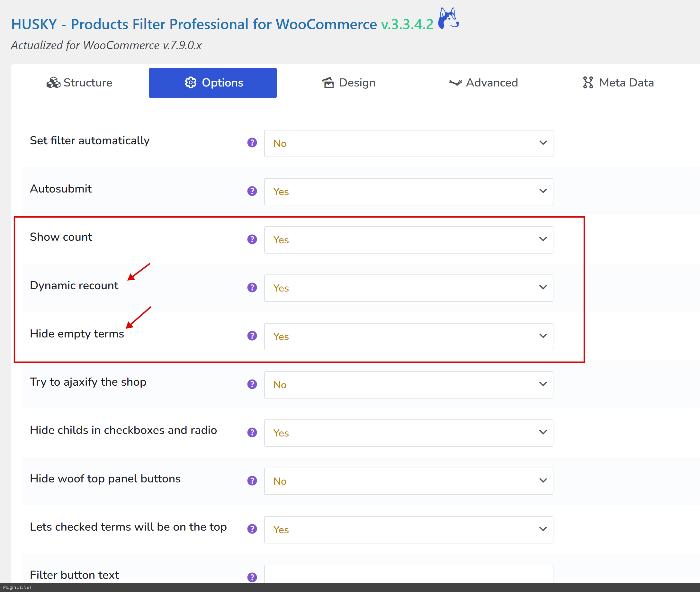Viewport: 700px width, 592px height.
Task: Click the husky dog logo icon
Action: click(448, 19)
